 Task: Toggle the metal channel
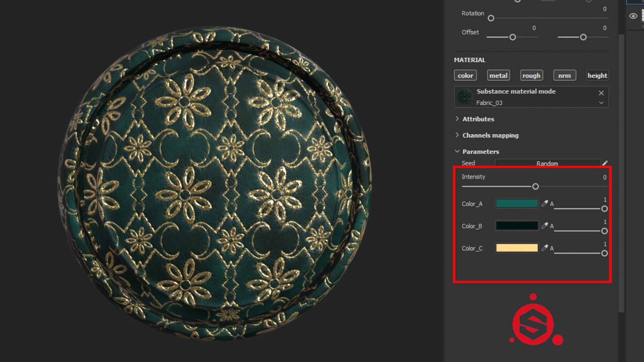498,75
